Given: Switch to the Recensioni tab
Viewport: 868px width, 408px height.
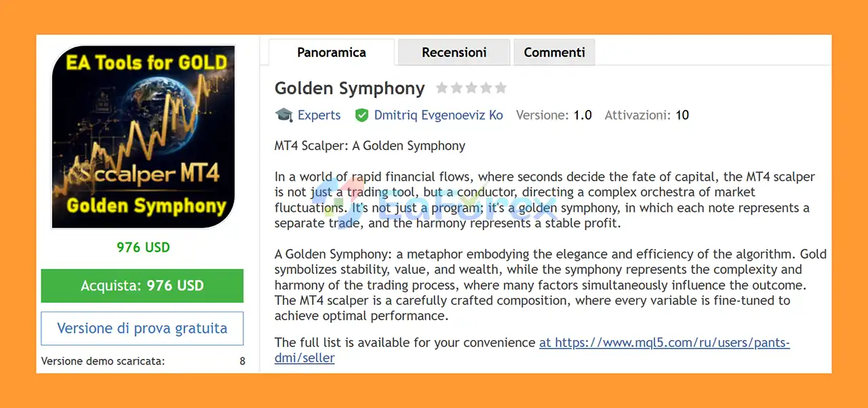Looking at the screenshot, I should [x=454, y=52].
